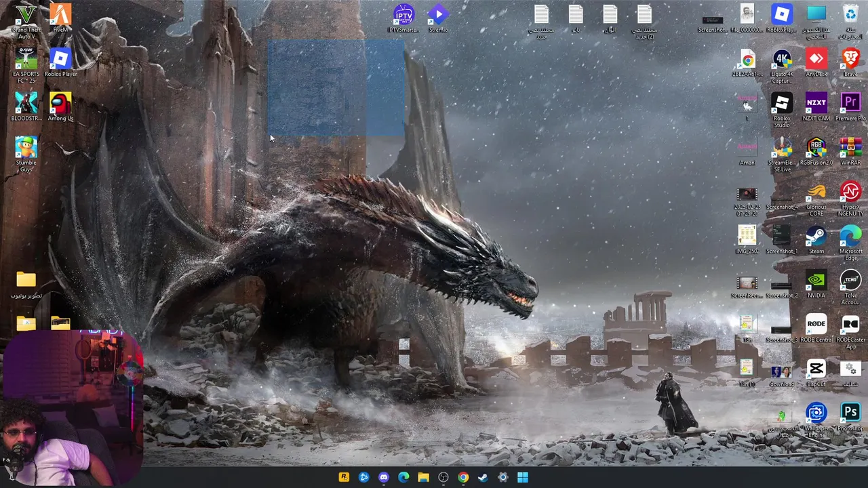868x488 pixels.
Task: Open File Explorer from the taskbar
Action: [423, 477]
